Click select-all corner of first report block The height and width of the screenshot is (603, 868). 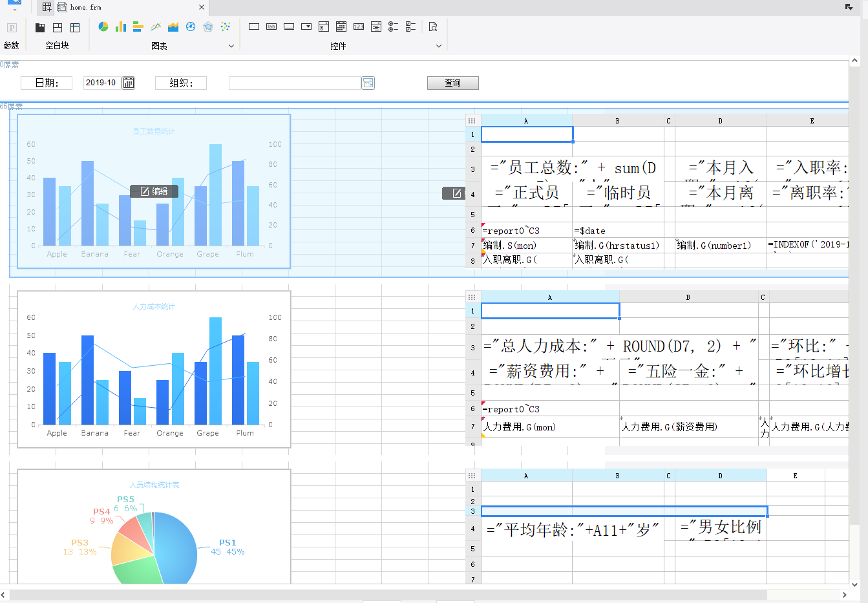point(472,121)
